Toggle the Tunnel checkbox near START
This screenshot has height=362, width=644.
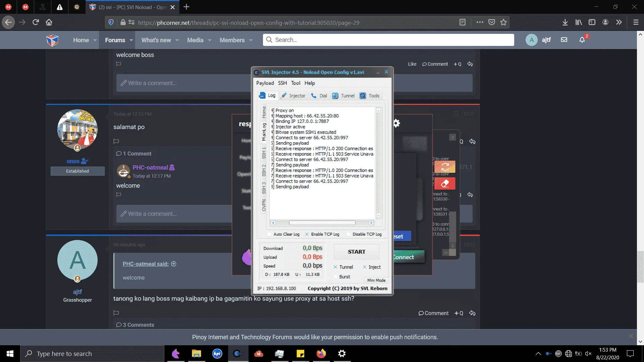[x=335, y=267]
